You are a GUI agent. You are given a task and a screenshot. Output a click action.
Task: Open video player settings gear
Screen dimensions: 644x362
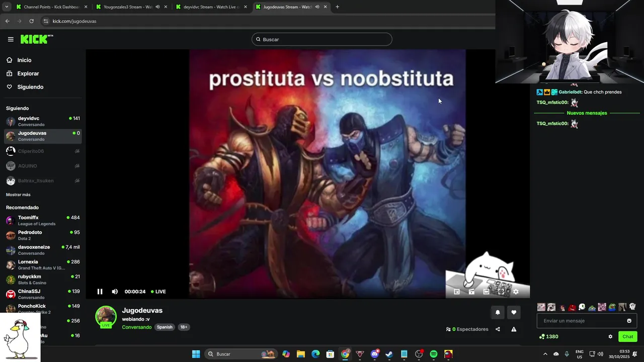coord(516,292)
